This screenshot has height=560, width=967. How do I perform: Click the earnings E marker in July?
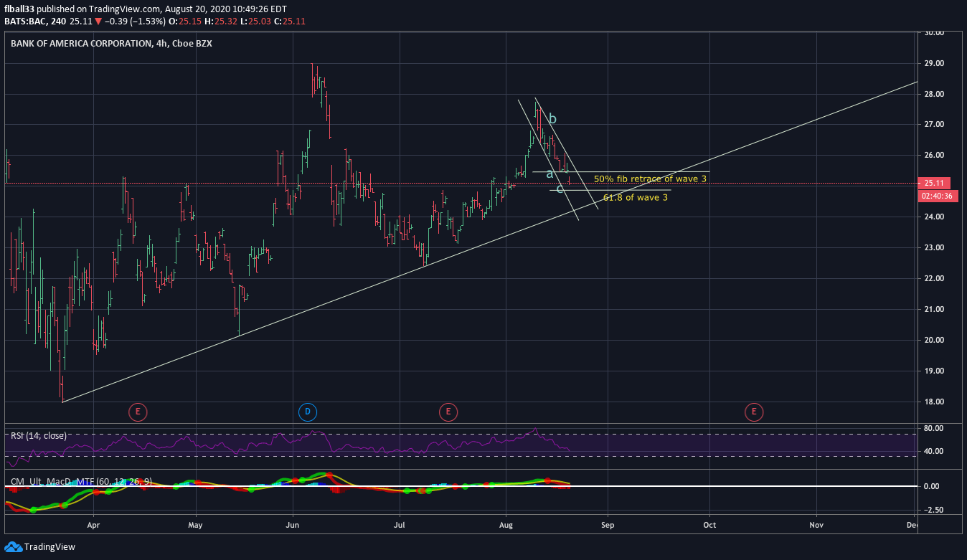(x=448, y=412)
